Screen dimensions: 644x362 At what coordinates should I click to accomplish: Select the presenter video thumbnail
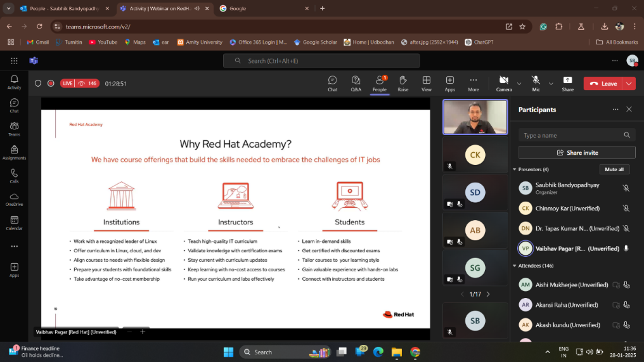point(475,117)
